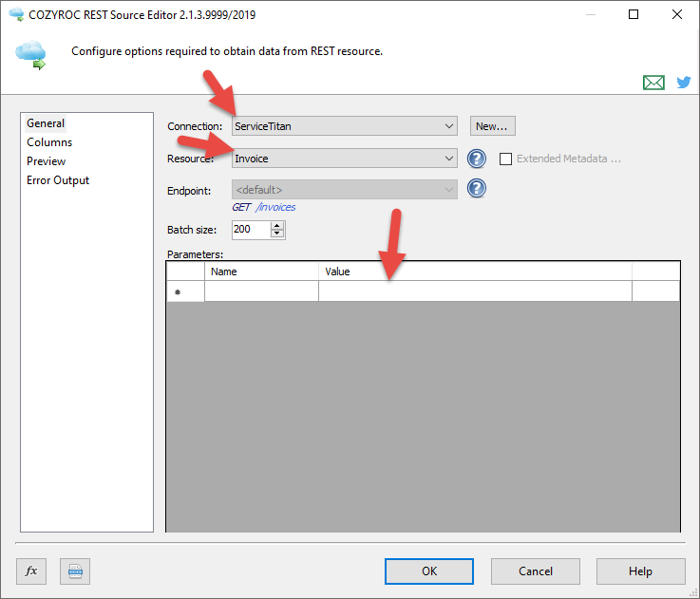Switch to the Preview page
This screenshot has width=700, height=599.
click(46, 161)
